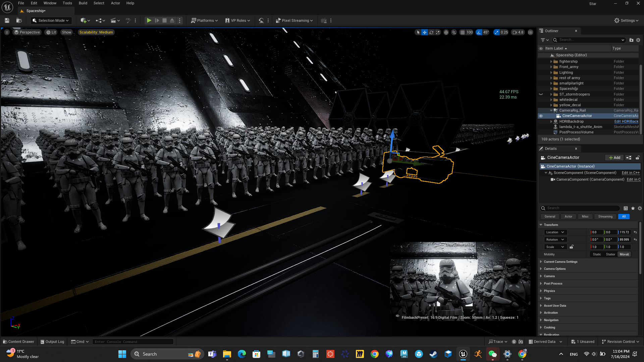Toggle grid snapping on or off

463,33
